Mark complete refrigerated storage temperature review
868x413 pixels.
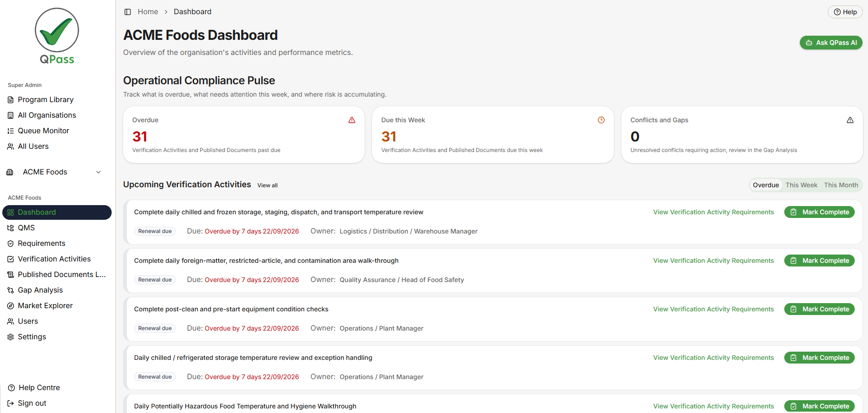coord(819,358)
